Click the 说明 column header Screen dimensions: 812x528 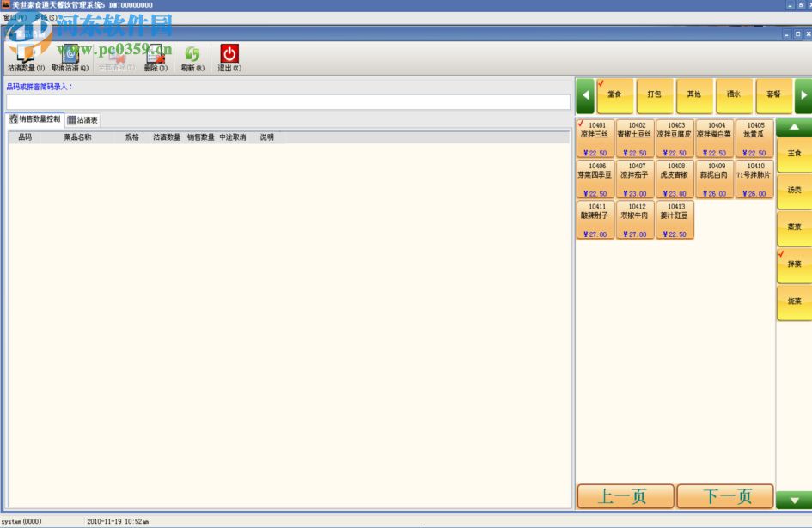click(x=266, y=137)
